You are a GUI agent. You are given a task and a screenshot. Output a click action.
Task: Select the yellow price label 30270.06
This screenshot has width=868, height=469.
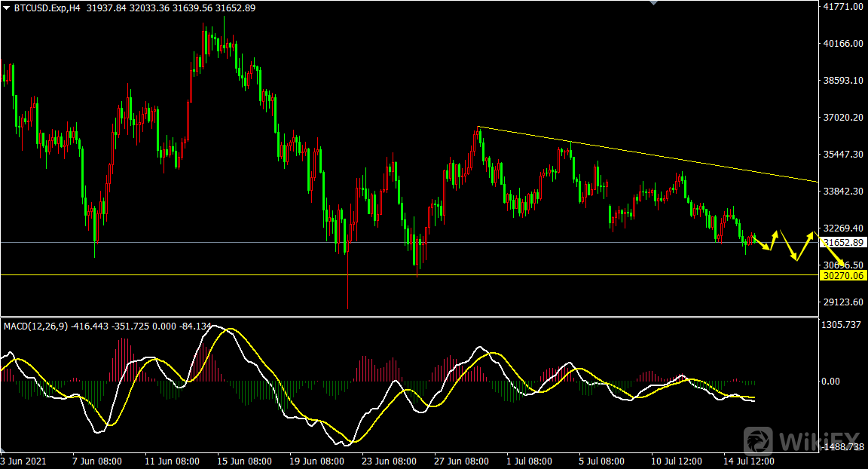click(x=844, y=276)
